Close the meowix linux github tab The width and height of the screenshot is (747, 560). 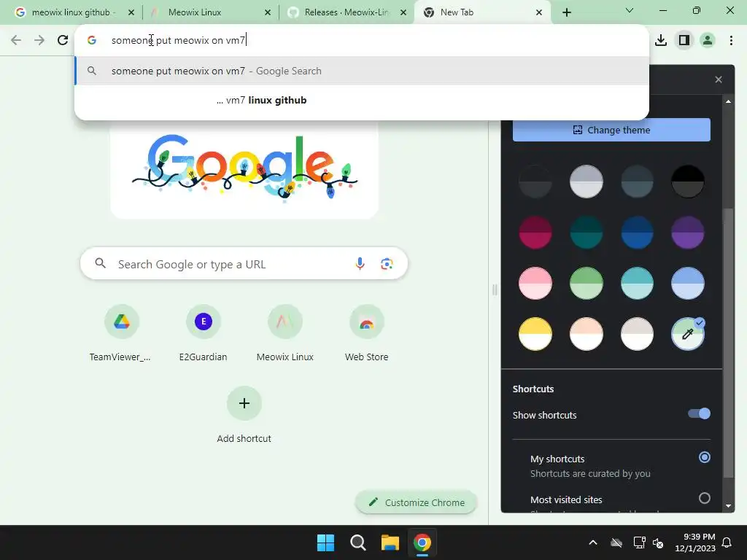point(131,12)
